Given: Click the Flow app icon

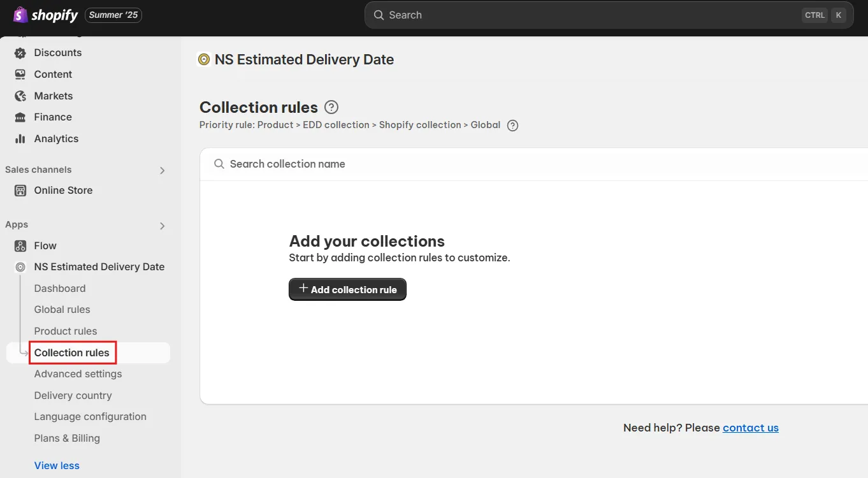Looking at the screenshot, I should (20, 246).
